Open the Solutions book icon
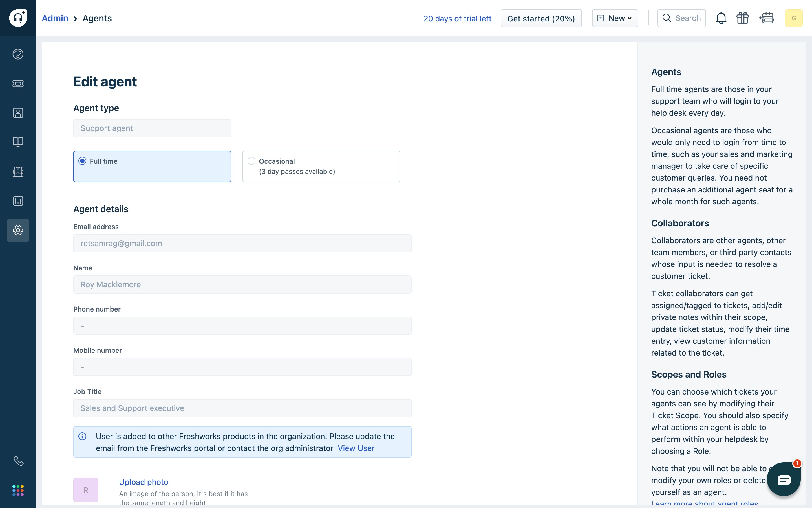812x508 pixels. 18,142
